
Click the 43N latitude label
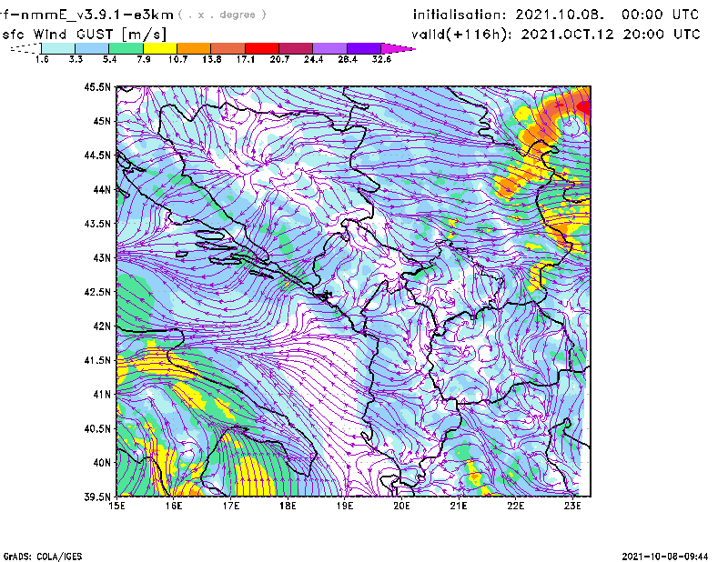[x=102, y=257]
